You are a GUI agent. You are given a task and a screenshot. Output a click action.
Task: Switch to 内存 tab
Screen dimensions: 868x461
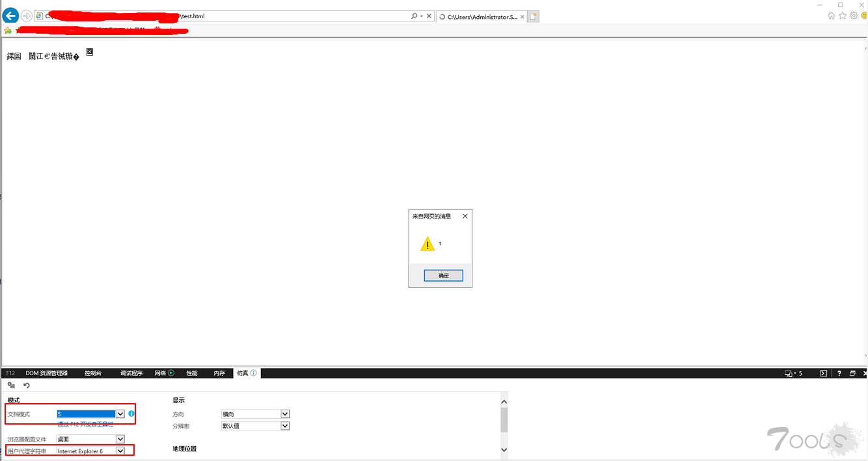coord(219,373)
